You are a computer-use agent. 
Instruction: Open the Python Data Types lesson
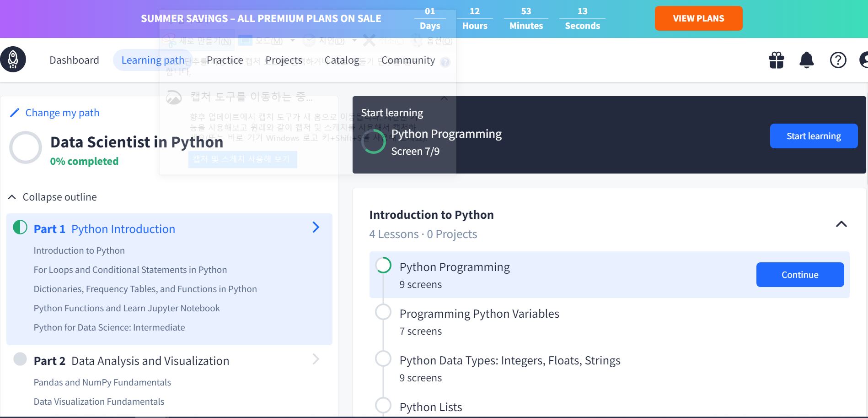click(x=510, y=360)
